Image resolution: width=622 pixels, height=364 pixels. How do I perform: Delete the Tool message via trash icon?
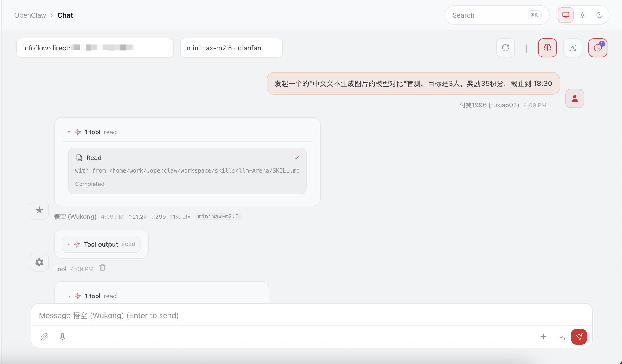coord(102,268)
